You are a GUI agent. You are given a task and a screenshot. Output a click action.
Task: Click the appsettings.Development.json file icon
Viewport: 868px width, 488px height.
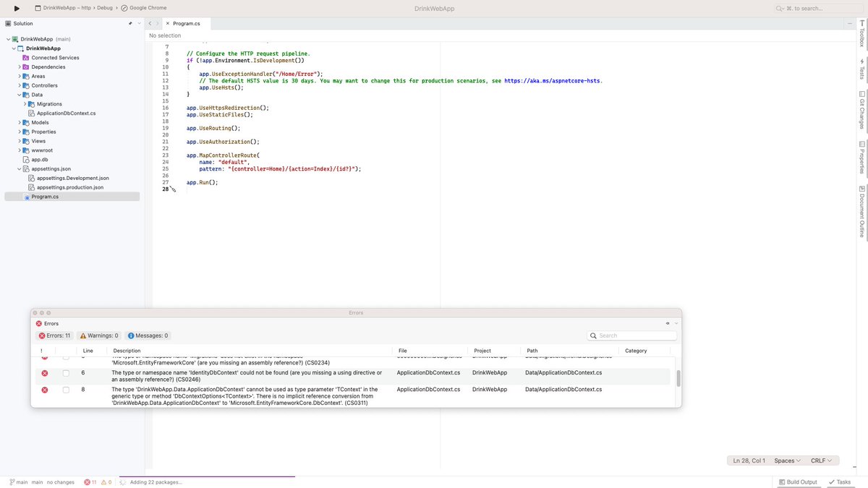point(32,178)
